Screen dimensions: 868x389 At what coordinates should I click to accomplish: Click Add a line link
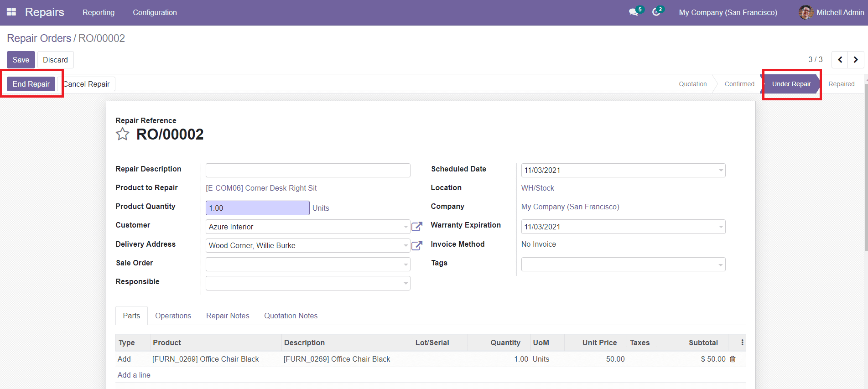pos(134,375)
